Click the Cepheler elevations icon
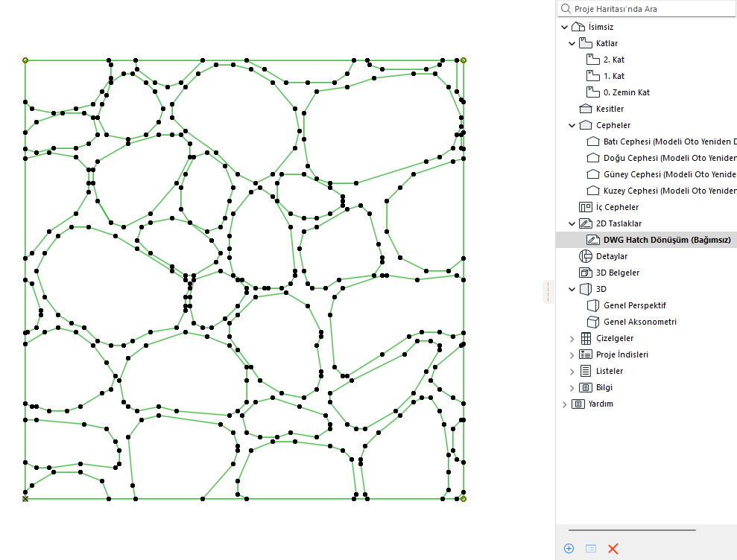Image resolution: width=737 pixels, height=560 pixels. [585, 125]
